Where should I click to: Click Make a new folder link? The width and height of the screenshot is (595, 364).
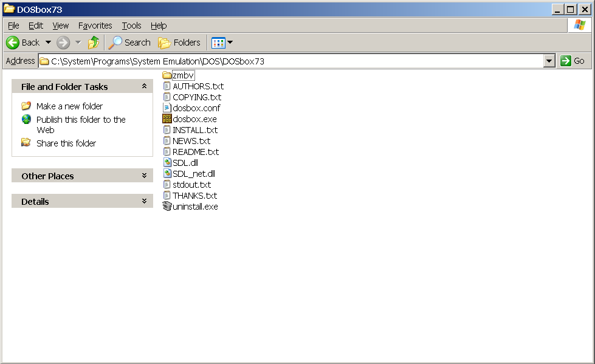69,106
